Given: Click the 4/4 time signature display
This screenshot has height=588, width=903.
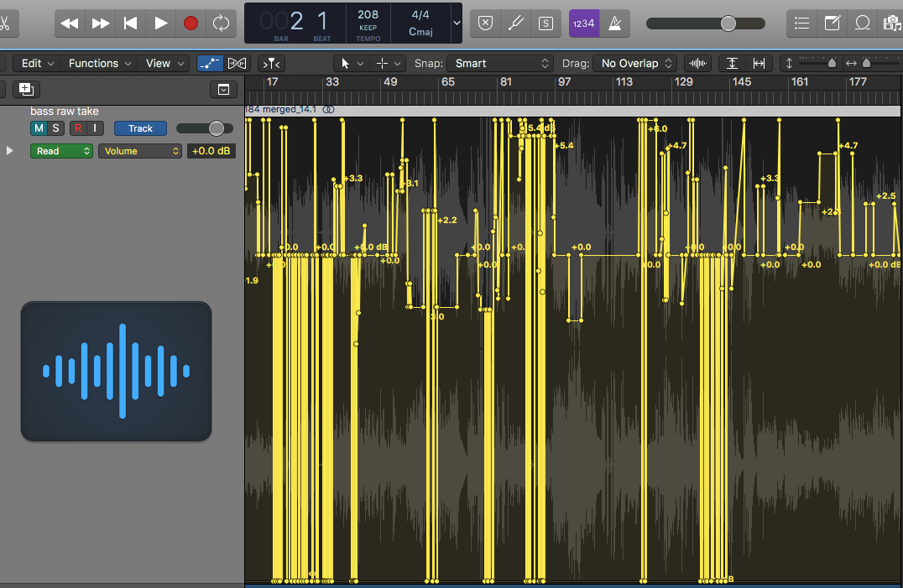Looking at the screenshot, I should [420, 14].
